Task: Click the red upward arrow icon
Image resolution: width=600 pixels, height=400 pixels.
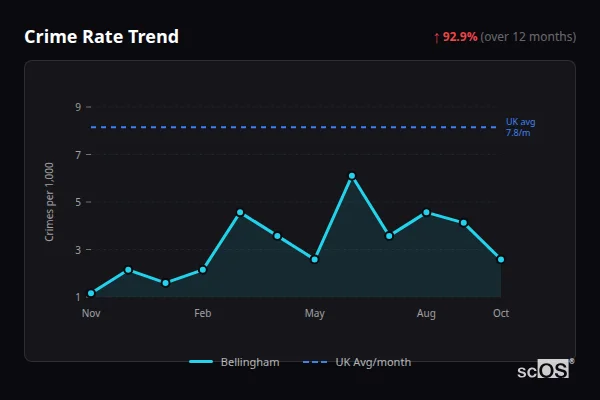Action: 437,38
